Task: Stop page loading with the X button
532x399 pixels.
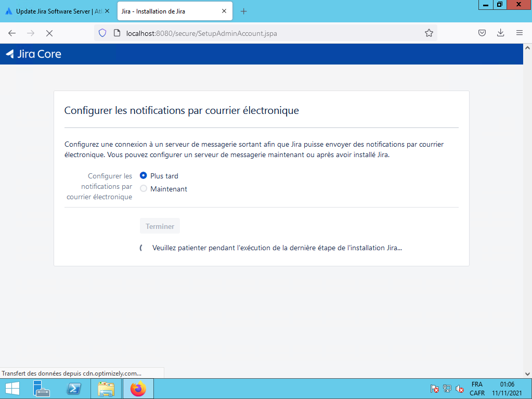Action: 49,33
